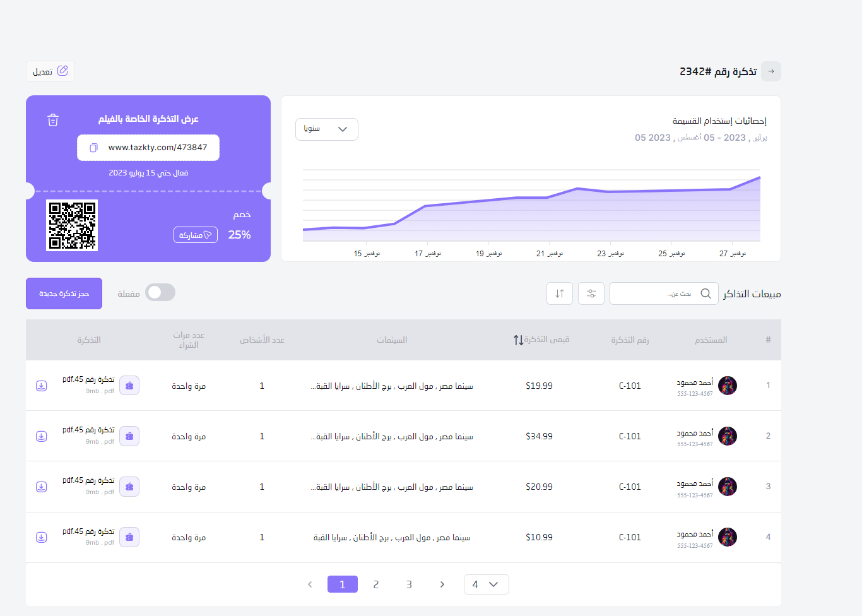Open the filter sliders icon button
The image size is (862, 616).
click(x=591, y=293)
